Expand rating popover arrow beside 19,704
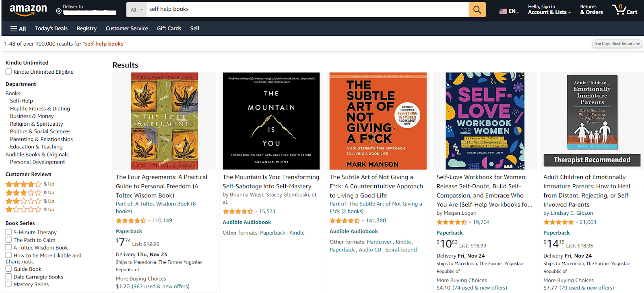Screen dimensions: 644x293 click(x=470, y=222)
